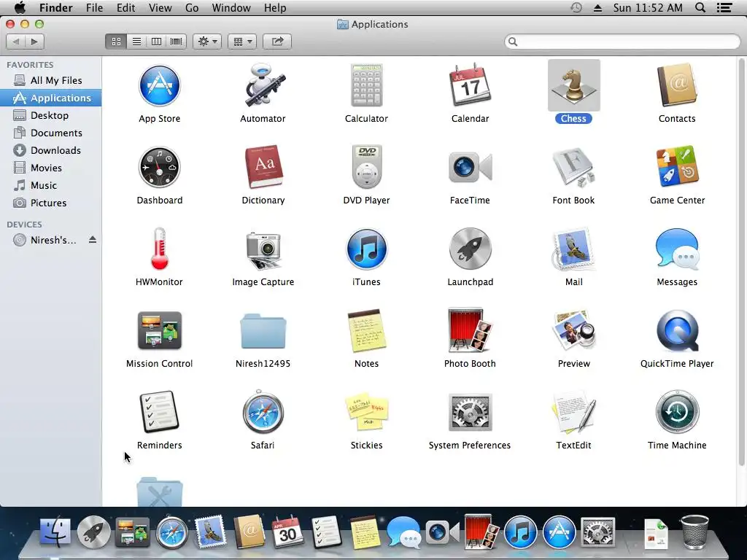Select the Contacts address book icon
The image size is (747, 560).
tap(677, 86)
